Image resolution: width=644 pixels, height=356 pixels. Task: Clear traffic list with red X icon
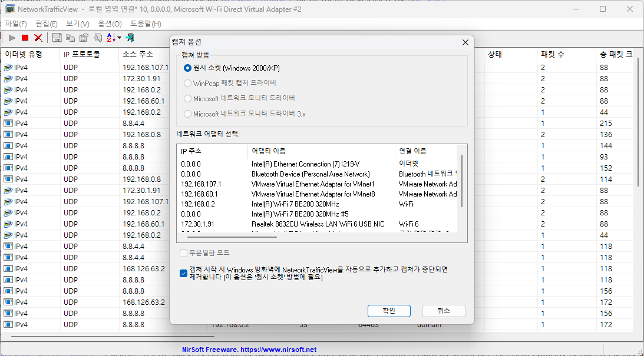pyautogui.click(x=38, y=38)
